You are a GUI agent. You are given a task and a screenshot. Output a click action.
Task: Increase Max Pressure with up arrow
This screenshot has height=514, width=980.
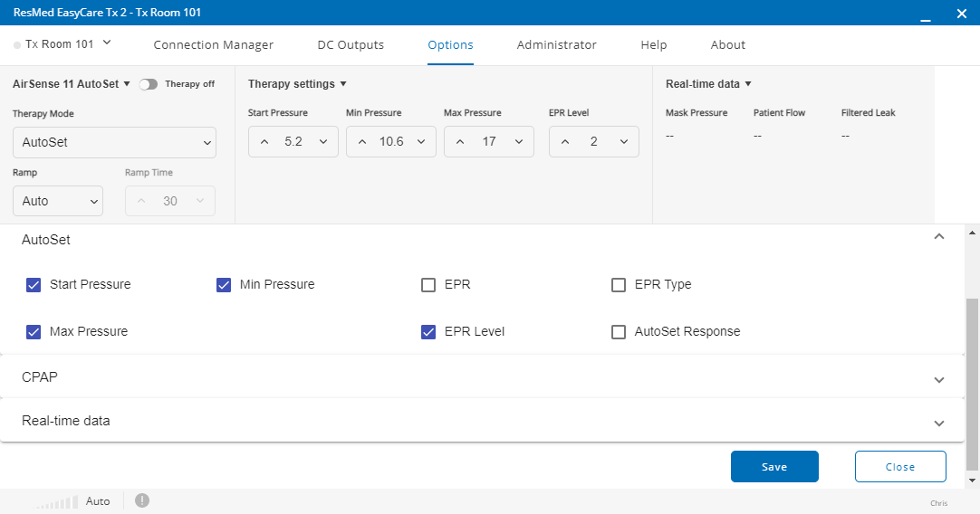(460, 142)
